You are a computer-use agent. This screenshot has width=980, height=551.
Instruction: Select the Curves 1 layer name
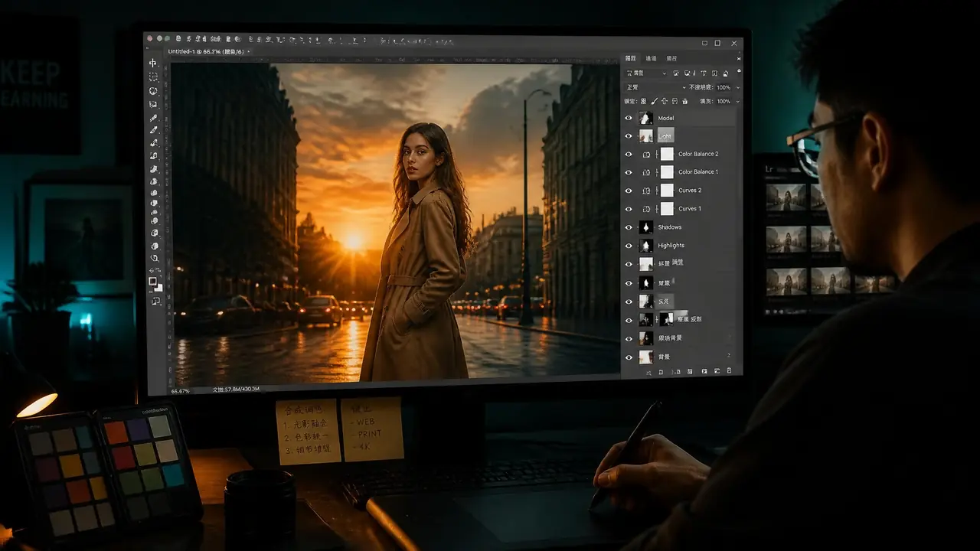point(690,209)
